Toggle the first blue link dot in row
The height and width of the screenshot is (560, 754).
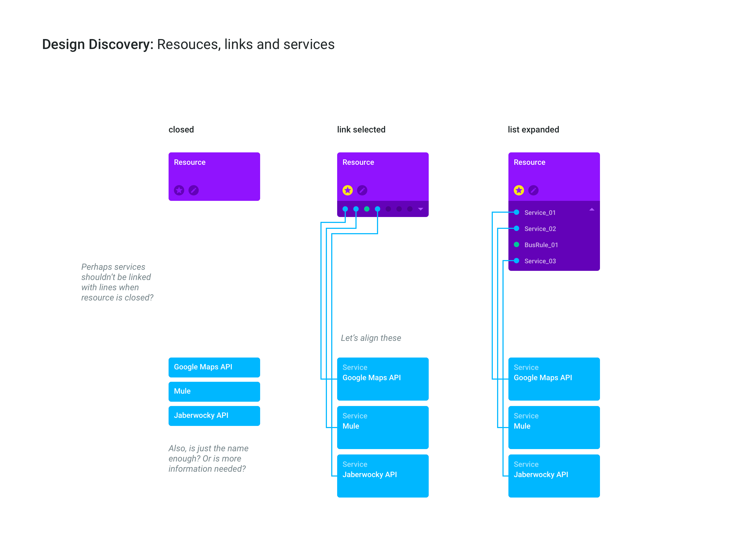click(x=345, y=209)
